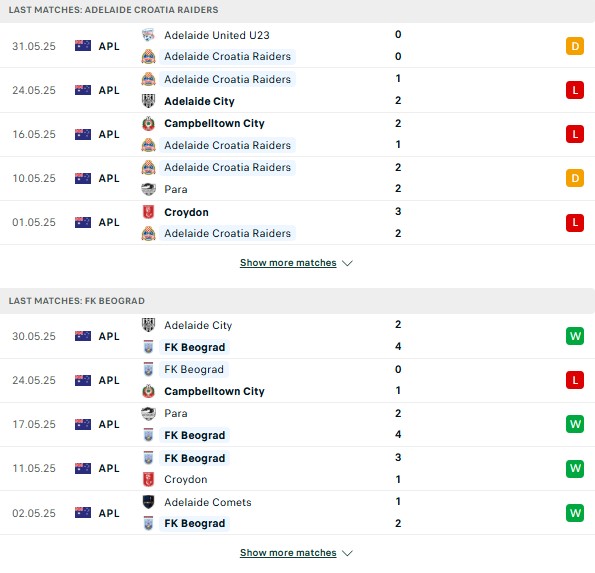
Task: Select the APL league label on 17.05.25 row
Action: (x=109, y=424)
